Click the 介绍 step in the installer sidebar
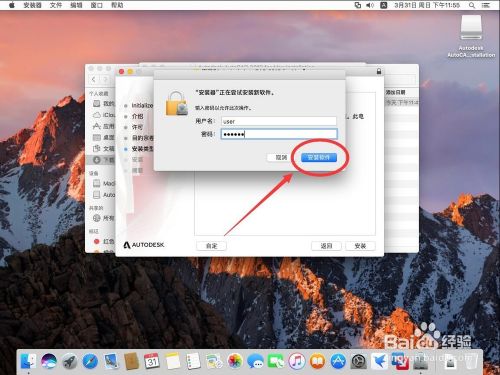The width and height of the screenshot is (500, 375). tap(137, 116)
